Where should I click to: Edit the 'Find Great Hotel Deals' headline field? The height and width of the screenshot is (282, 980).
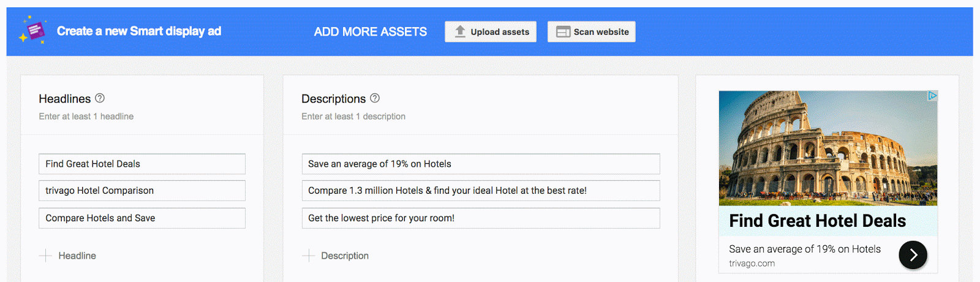click(142, 164)
